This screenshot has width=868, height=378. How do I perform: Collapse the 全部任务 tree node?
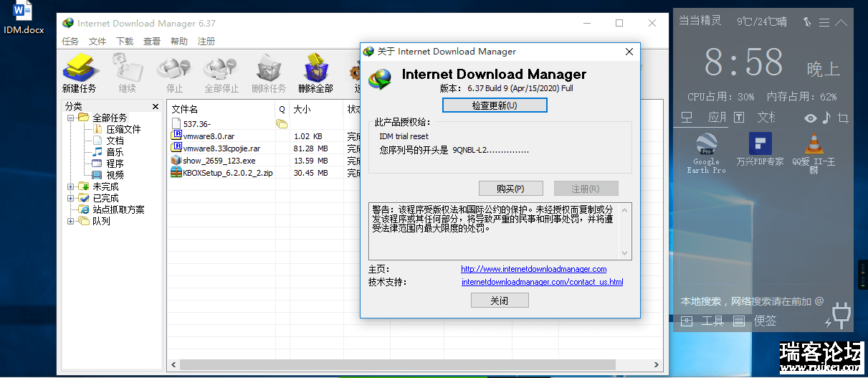(71, 118)
